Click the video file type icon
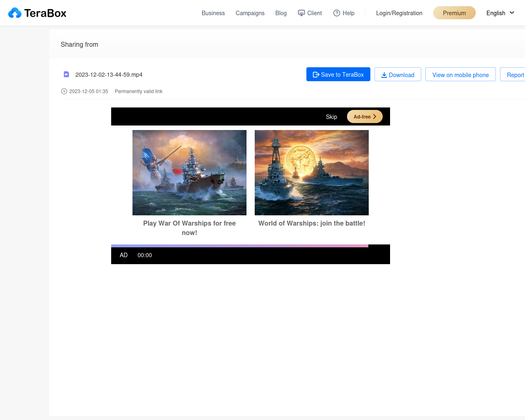525x420 pixels. coord(66,74)
